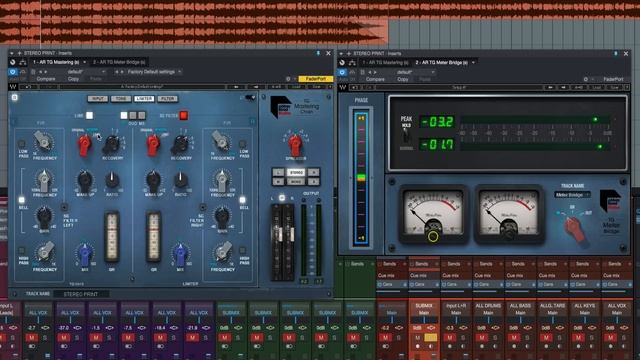This screenshot has height=360, width=640.
Task: Open the window menu arrow in right Inserts title bar
Action: (341, 54)
